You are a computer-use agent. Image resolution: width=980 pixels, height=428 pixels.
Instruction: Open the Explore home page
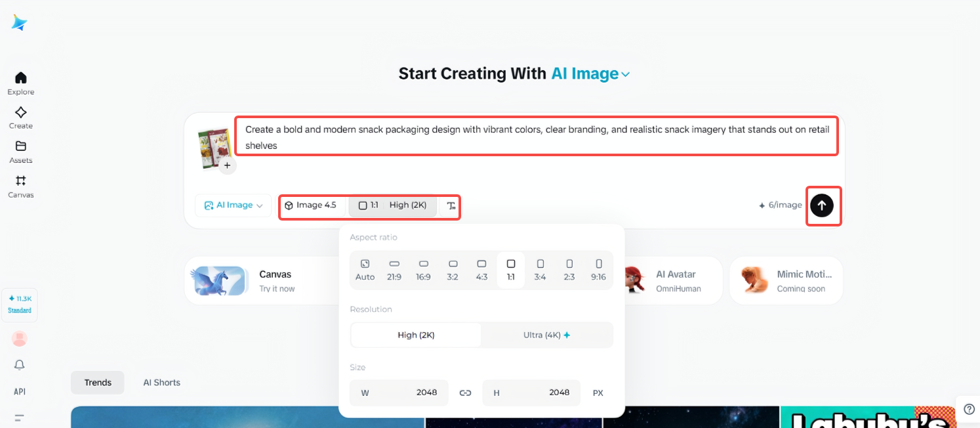21,83
